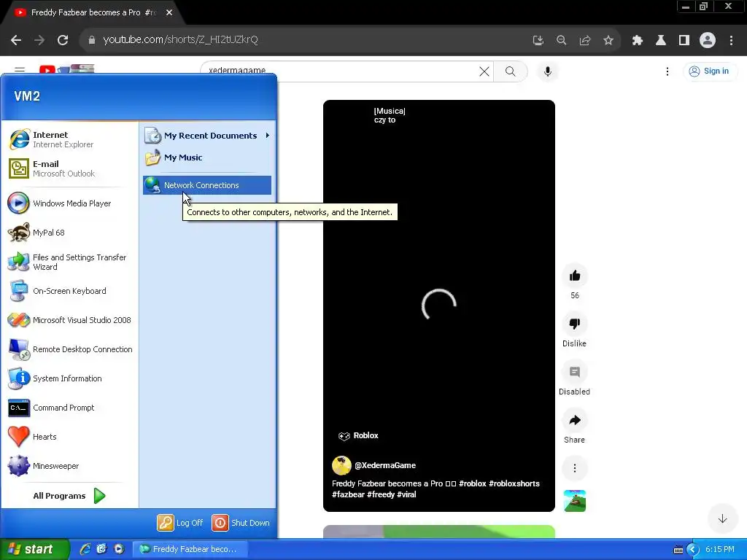
Task: Open Chrome zoom control icon
Action: coord(561,41)
